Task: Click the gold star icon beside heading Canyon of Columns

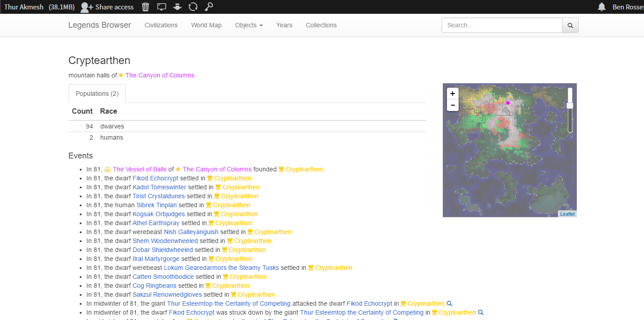Action: pyautogui.click(x=121, y=75)
